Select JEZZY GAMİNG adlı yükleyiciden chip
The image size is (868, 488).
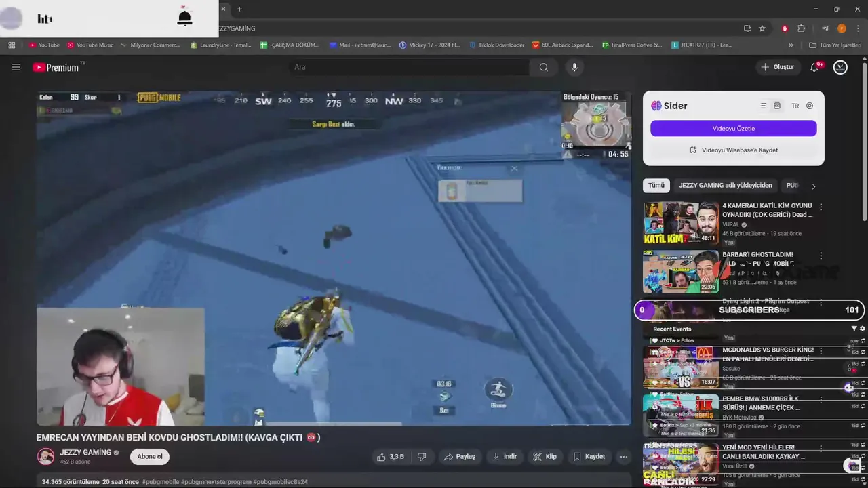pos(725,185)
